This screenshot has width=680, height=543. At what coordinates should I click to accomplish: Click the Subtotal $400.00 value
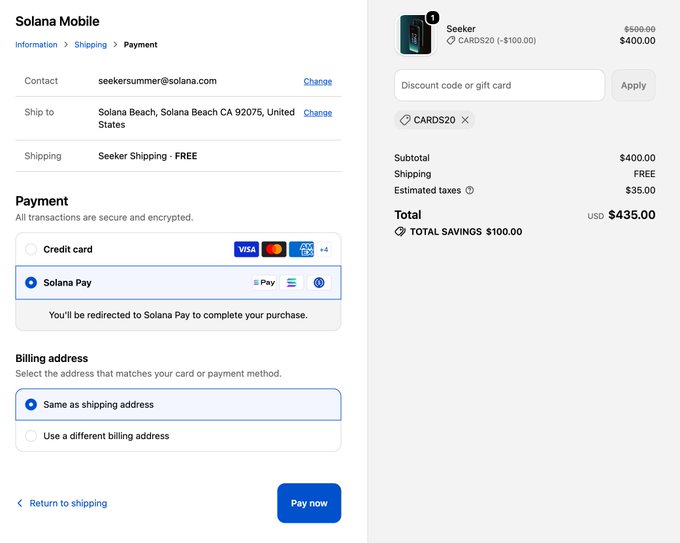[638, 158]
